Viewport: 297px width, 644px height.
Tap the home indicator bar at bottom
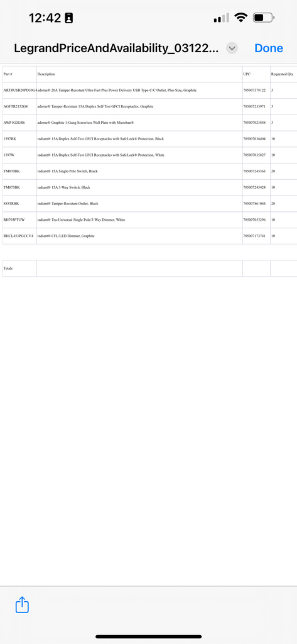click(148, 636)
